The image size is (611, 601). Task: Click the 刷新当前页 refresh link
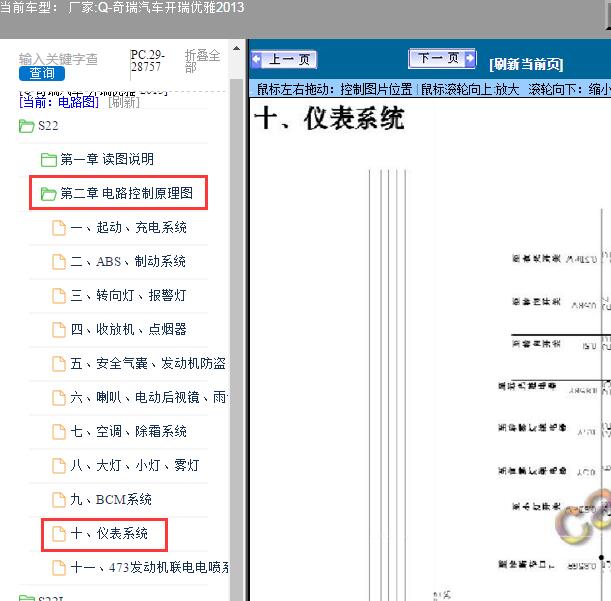pyautogui.click(x=526, y=64)
